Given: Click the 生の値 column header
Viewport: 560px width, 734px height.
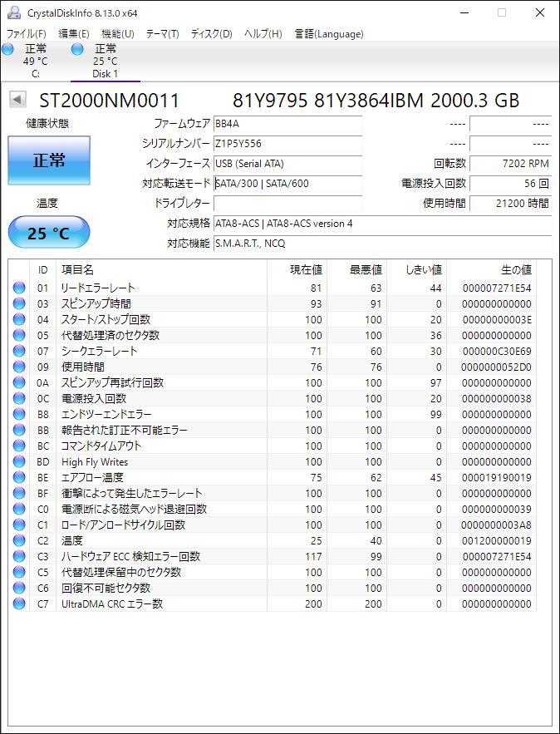Looking at the screenshot, I should coord(491,269).
